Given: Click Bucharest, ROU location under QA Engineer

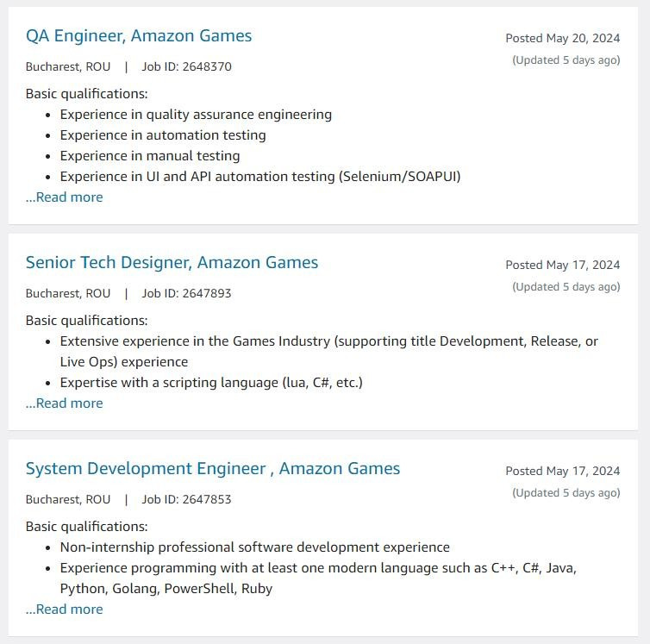Looking at the screenshot, I should (68, 67).
